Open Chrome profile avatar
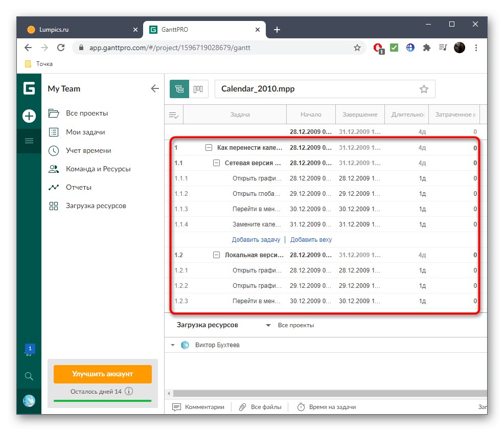The width and height of the screenshot is (504, 431). click(460, 48)
